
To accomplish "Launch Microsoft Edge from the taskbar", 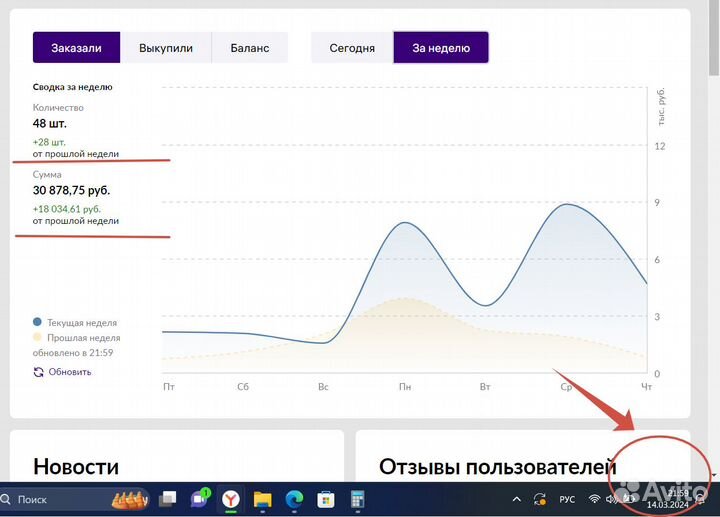I will [x=294, y=498].
